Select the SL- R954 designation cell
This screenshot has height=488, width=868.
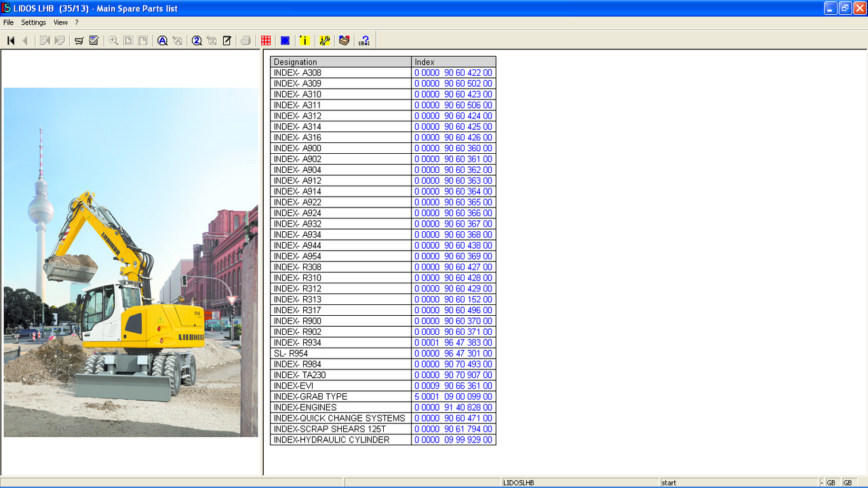340,353
